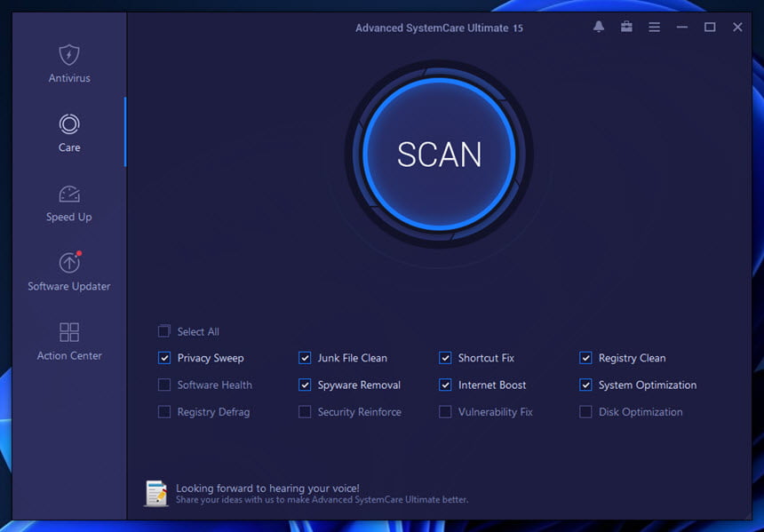Click the Action Center label
764x532 pixels.
69,355
